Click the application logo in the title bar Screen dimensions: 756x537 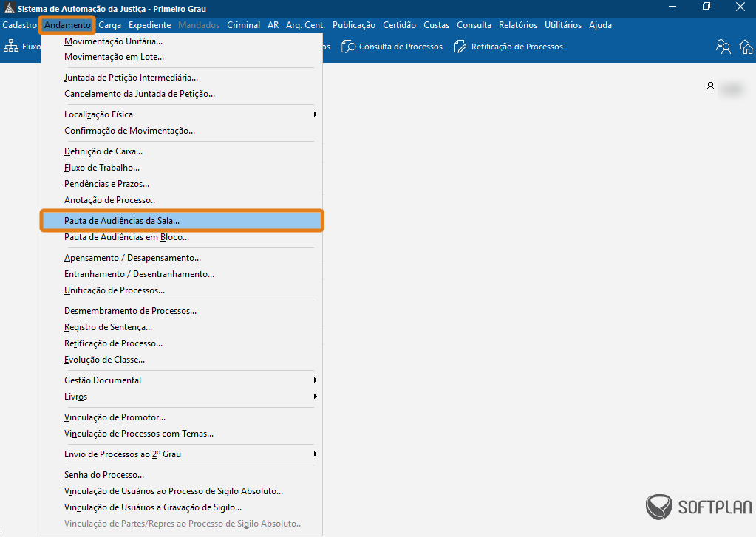click(9, 8)
